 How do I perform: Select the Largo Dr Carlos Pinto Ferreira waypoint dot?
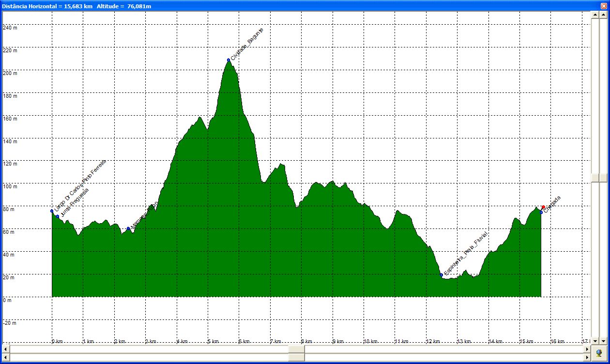[x=52, y=211]
